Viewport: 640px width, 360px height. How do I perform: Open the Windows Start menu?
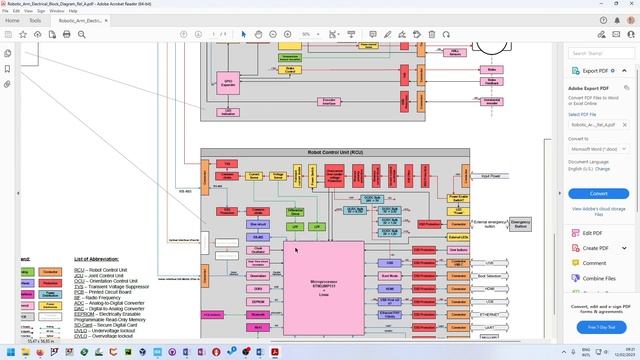tap(11, 352)
